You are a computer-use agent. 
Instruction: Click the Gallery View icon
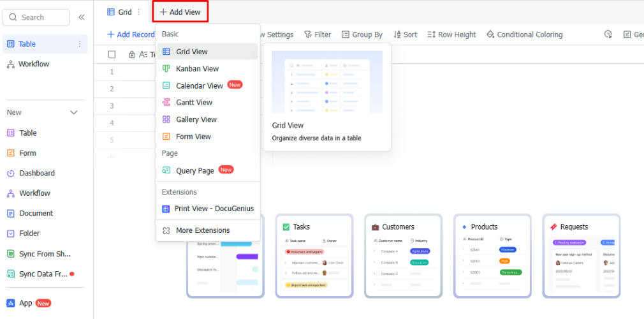(x=166, y=119)
